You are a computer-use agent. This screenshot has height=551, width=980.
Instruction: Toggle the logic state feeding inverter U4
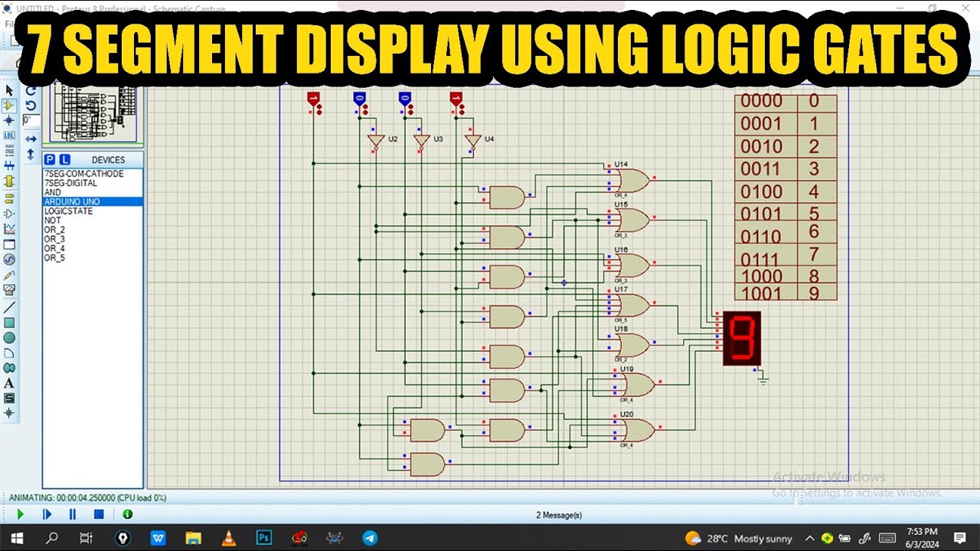click(x=456, y=99)
